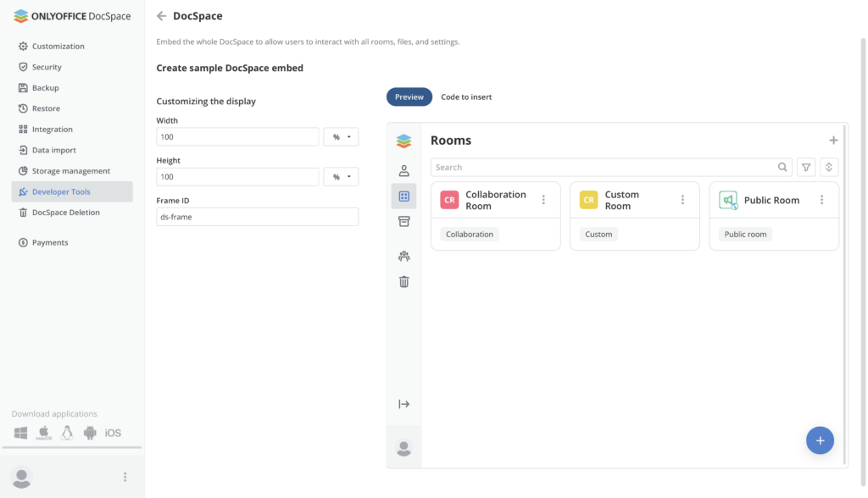Click the blue plus floating action button

click(820, 440)
